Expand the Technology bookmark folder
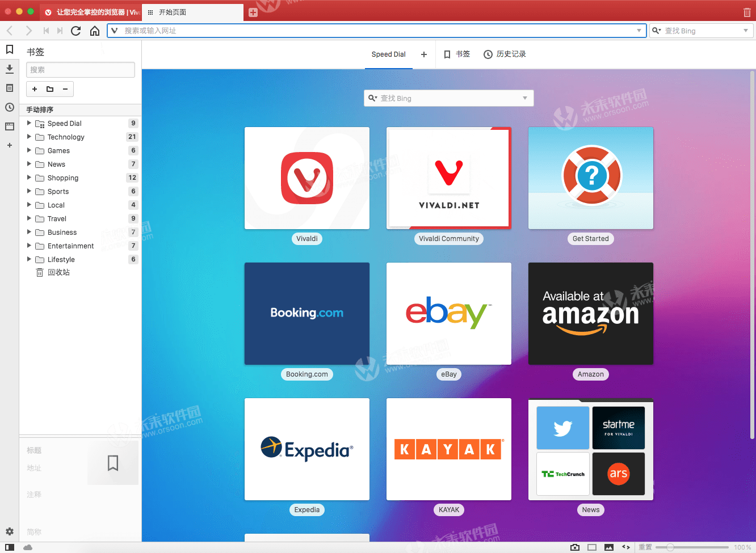Image resolution: width=756 pixels, height=553 pixels. tap(29, 137)
